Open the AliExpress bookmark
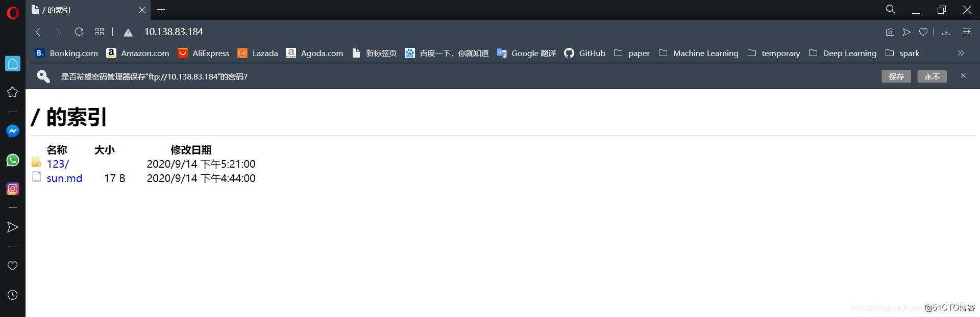The width and height of the screenshot is (980, 317). [204, 53]
